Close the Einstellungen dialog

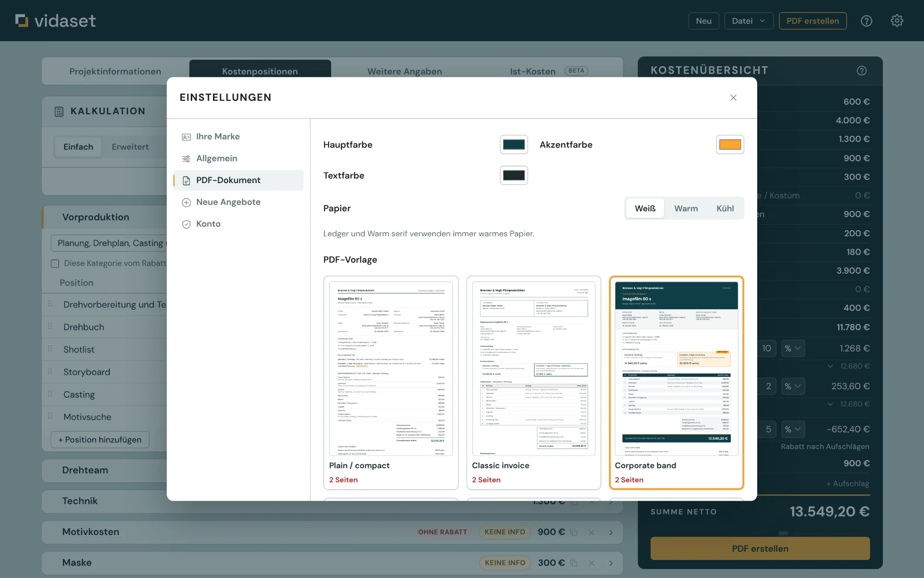[733, 98]
